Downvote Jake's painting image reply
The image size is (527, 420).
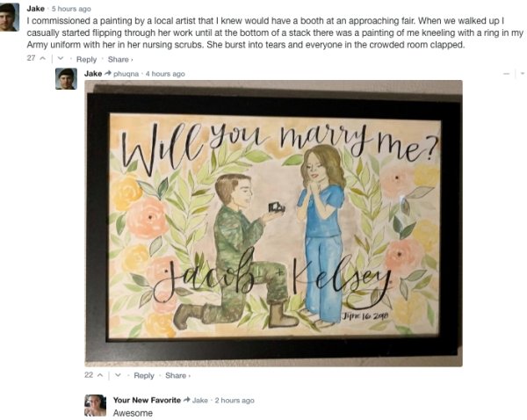tap(118, 375)
